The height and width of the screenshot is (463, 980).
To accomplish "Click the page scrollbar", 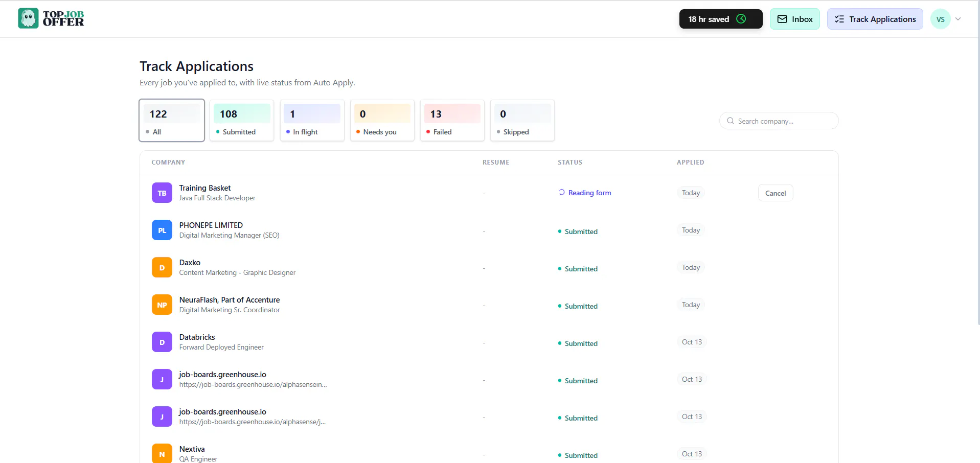I will 978,164.
